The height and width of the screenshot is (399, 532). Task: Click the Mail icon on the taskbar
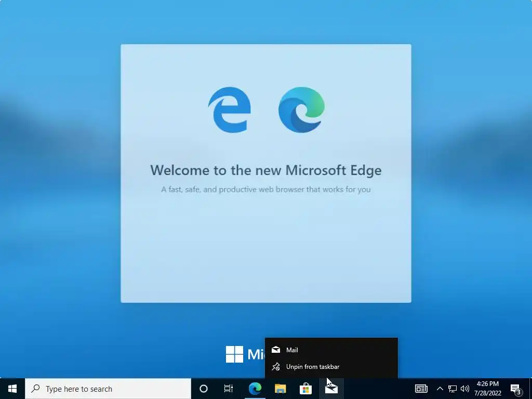(331, 389)
